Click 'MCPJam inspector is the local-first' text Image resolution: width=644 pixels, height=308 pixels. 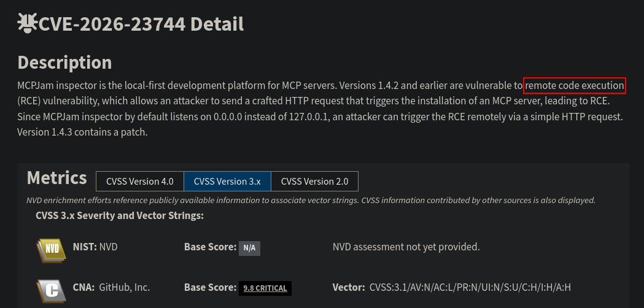coord(91,85)
